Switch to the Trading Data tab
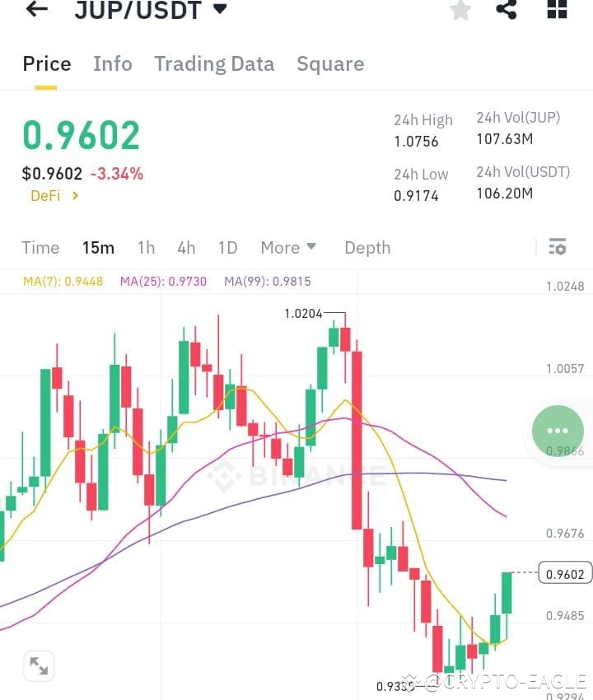 click(214, 63)
